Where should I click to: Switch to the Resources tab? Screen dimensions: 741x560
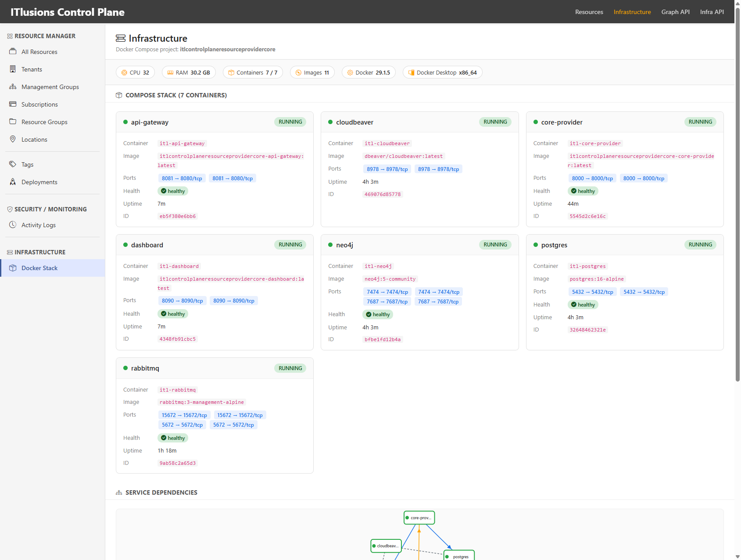pyautogui.click(x=589, y=12)
